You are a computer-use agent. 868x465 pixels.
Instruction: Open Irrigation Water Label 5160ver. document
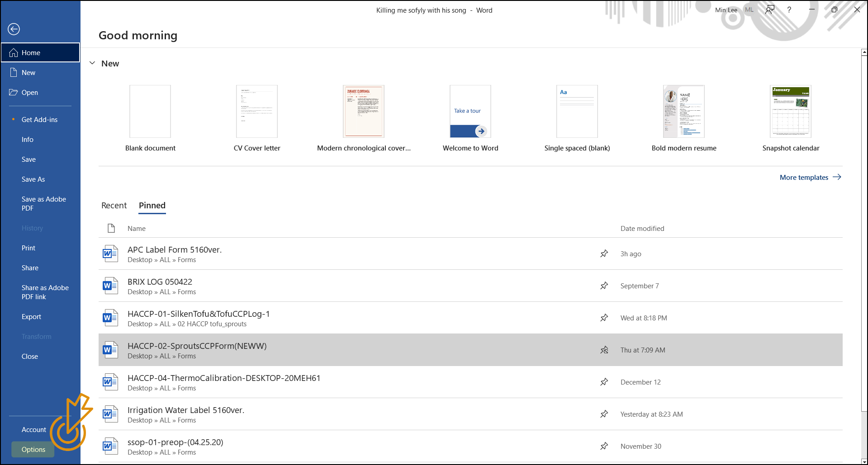[x=470, y=414]
